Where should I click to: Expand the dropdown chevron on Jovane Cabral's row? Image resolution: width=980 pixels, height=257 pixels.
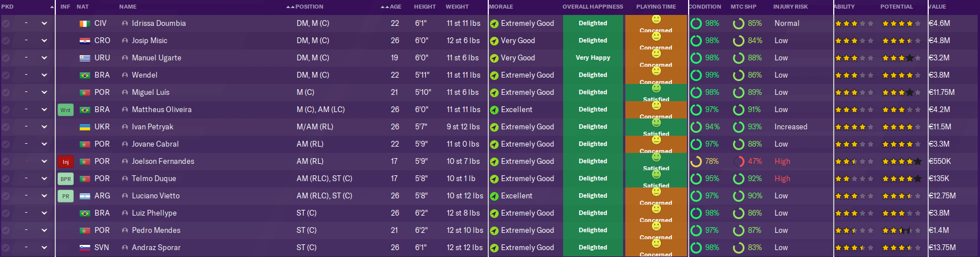[44, 144]
